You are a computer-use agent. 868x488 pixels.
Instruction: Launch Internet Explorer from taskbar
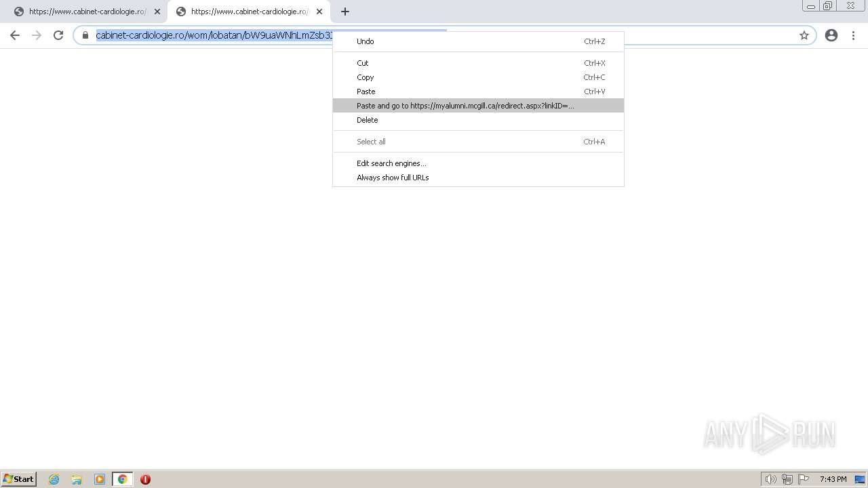click(x=54, y=479)
